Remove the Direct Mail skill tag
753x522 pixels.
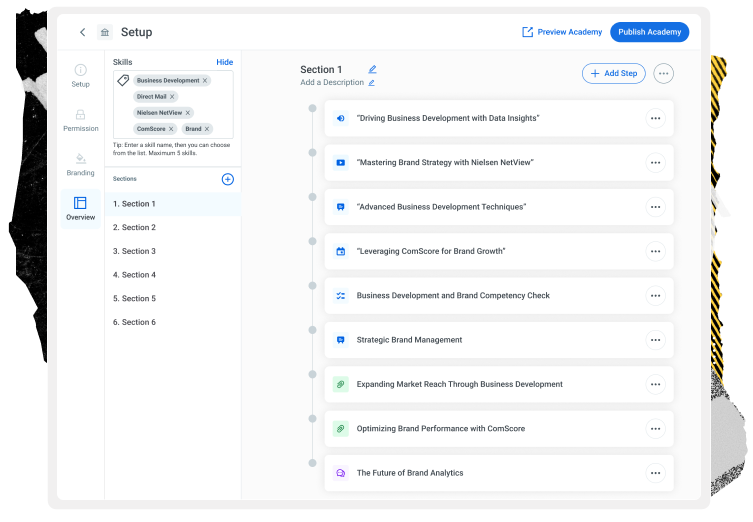click(x=172, y=97)
